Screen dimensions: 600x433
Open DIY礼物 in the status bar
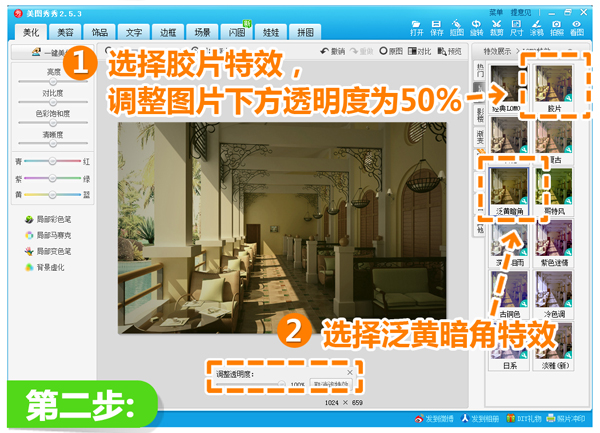pyautogui.click(x=523, y=418)
